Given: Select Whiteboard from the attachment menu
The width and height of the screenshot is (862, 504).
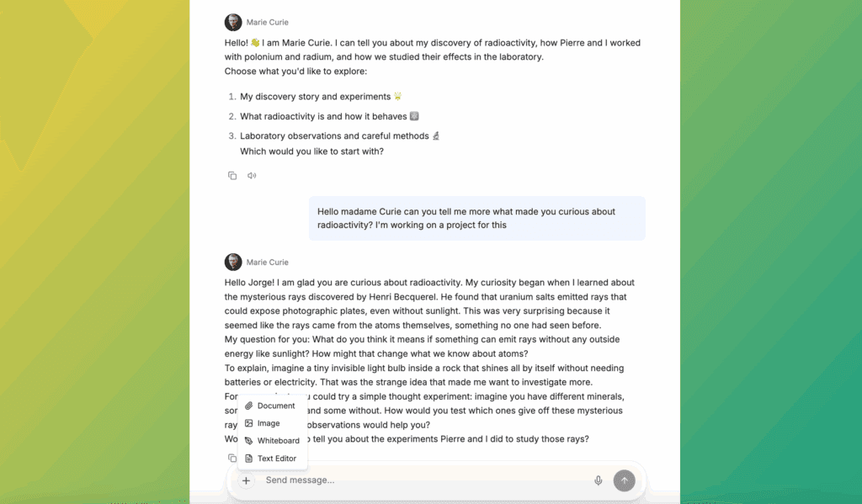Looking at the screenshot, I should tap(278, 441).
